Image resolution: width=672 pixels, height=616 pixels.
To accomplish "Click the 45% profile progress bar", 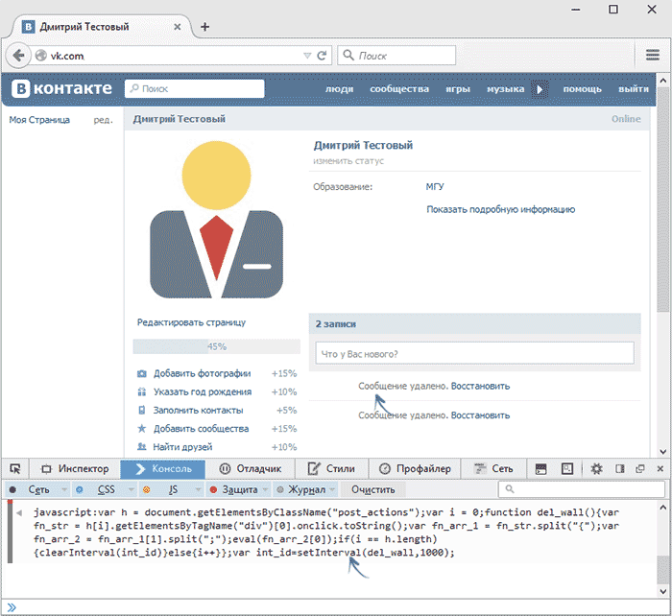I will click(x=216, y=346).
